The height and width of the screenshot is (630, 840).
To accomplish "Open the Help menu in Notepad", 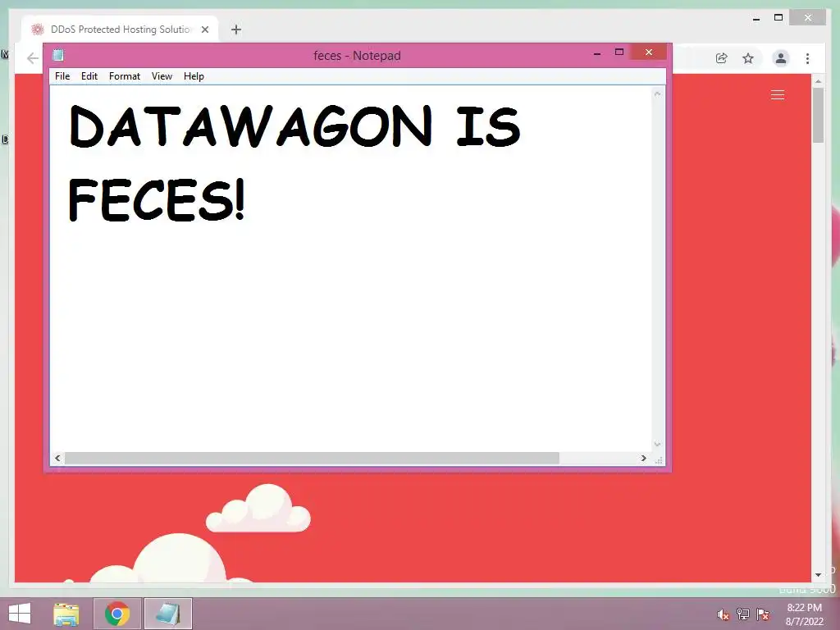I will point(194,76).
